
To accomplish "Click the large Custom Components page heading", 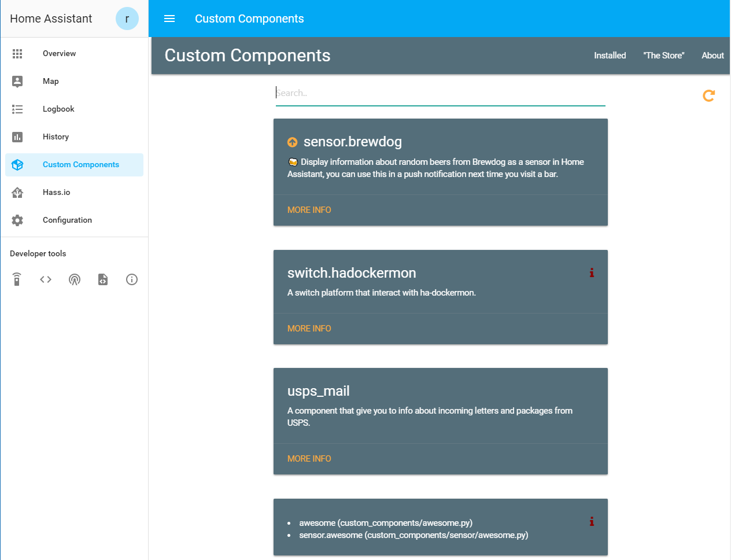I will coord(248,56).
